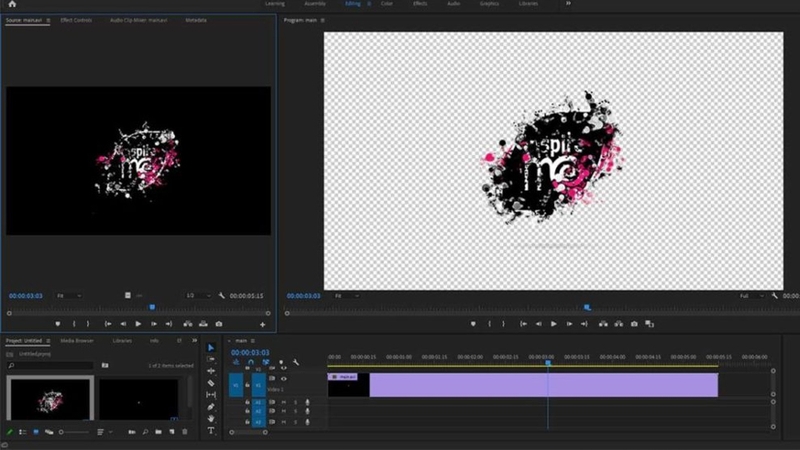Select the Slip tool
The height and width of the screenshot is (450, 800).
[211, 394]
